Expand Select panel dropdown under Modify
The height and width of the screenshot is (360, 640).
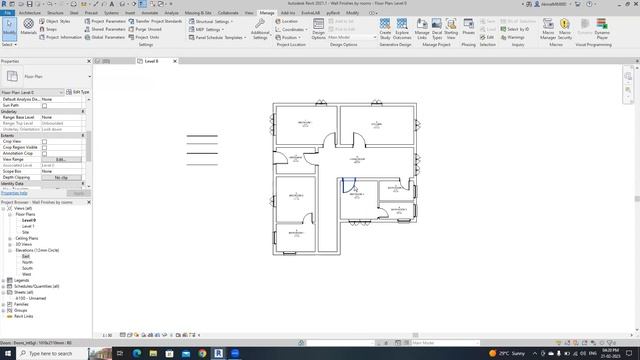[x=9, y=44]
